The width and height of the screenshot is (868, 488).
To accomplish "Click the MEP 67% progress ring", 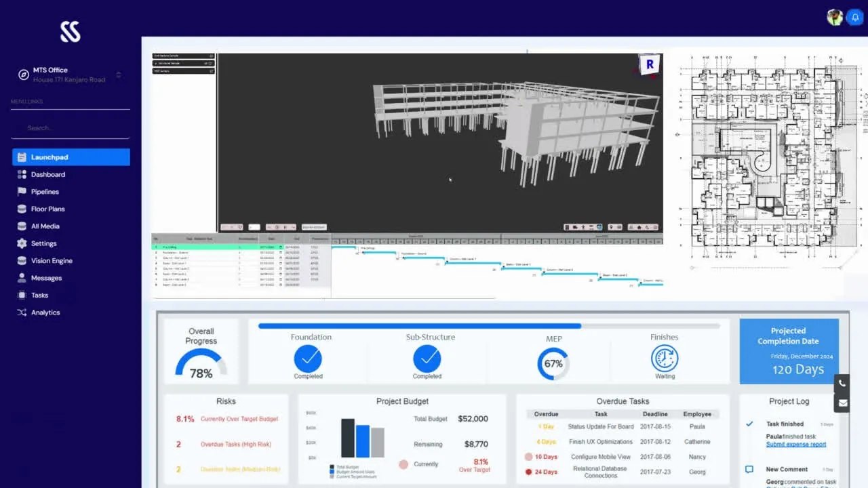I will 553,364.
